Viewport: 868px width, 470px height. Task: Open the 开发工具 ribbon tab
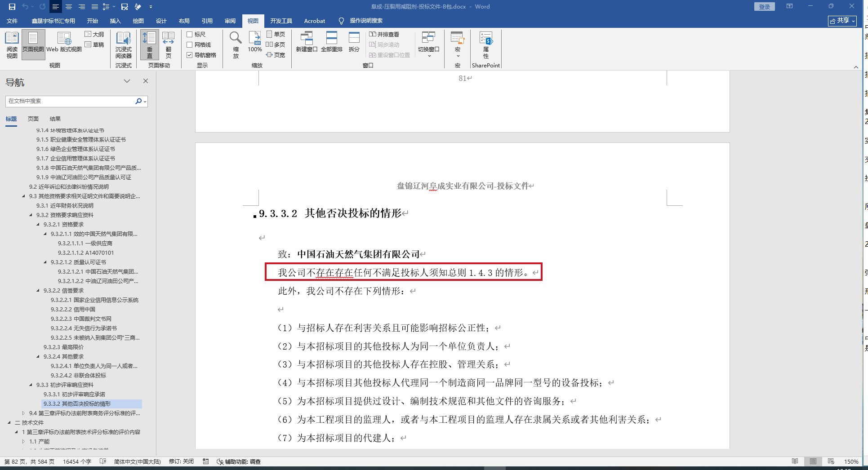pos(281,21)
